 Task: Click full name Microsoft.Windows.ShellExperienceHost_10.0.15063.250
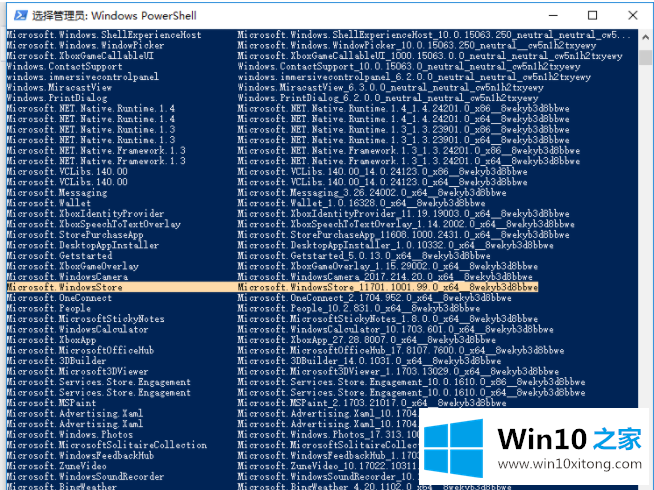coord(434,35)
